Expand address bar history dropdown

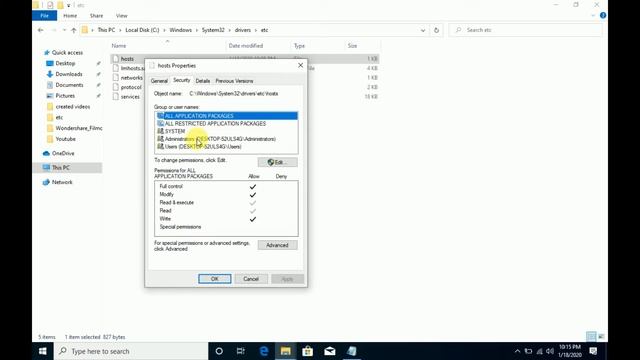(423, 30)
